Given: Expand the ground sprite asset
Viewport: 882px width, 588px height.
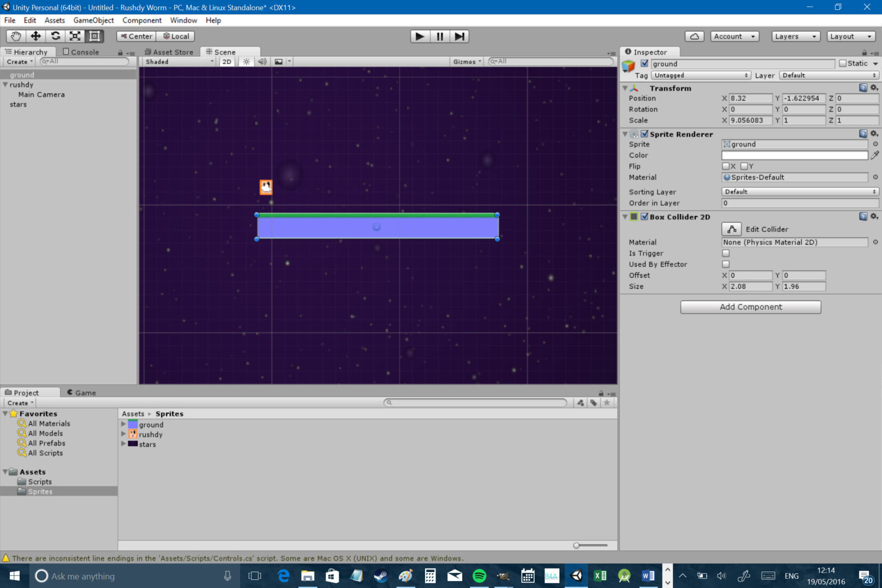Looking at the screenshot, I should (x=124, y=424).
